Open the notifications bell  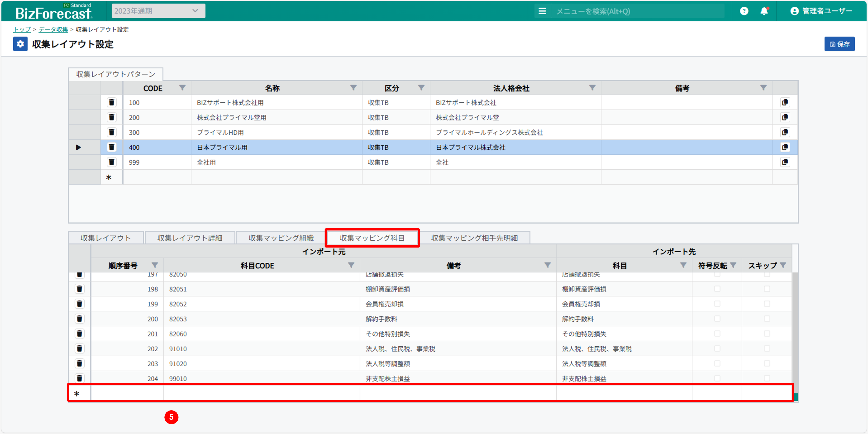[764, 11]
